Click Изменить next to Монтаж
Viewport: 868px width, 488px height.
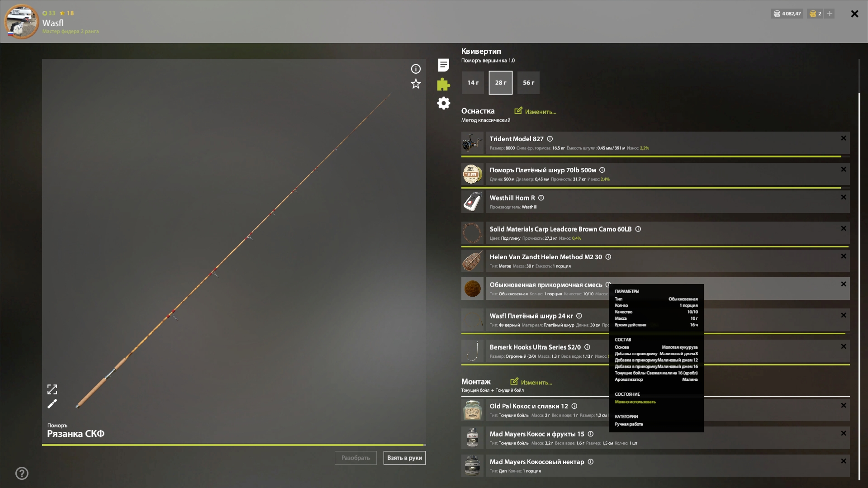[x=531, y=382]
